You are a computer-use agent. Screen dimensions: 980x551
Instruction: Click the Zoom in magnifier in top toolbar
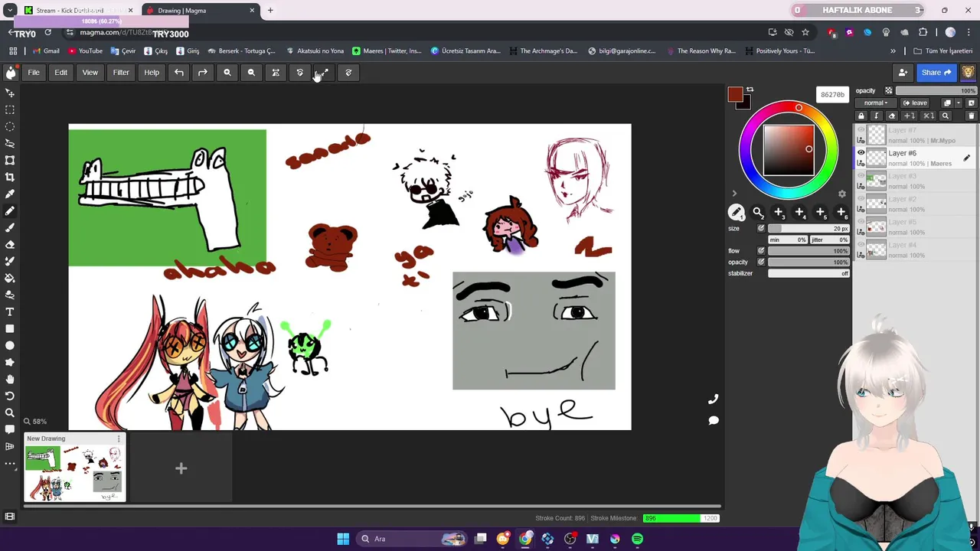(227, 73)
